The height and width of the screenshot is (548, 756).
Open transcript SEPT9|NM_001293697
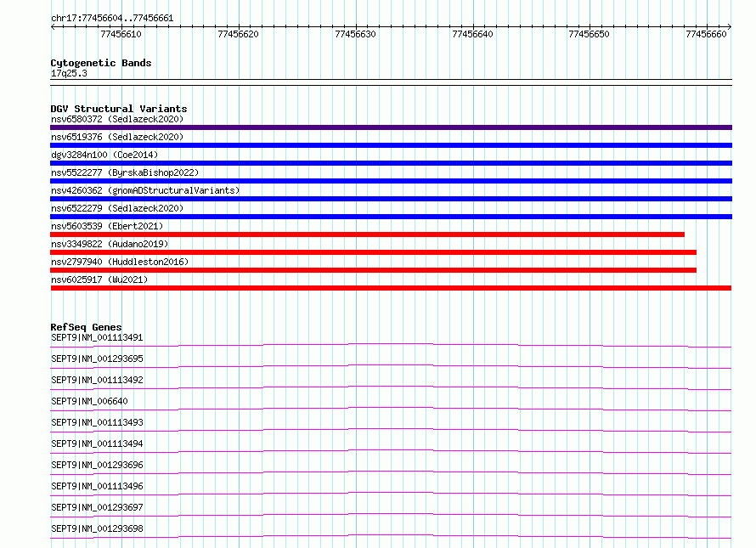(97, 507)
